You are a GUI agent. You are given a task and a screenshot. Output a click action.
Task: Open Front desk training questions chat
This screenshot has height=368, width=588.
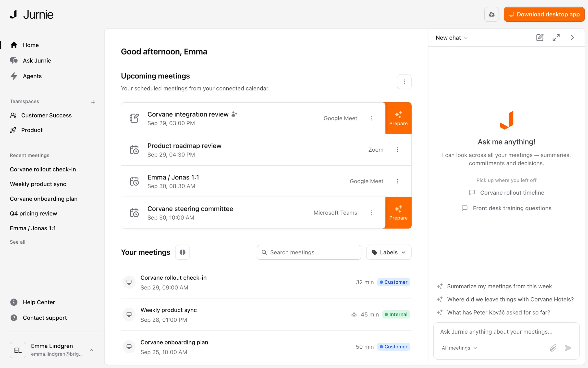tap(507, 208)
